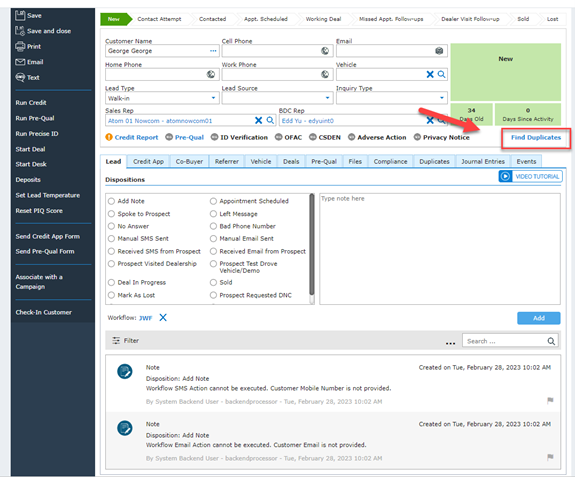Screen dimensions: 575x477
Task: Switch to the Credit App tab
Action: pyautogui.click(x=149, y=161)
